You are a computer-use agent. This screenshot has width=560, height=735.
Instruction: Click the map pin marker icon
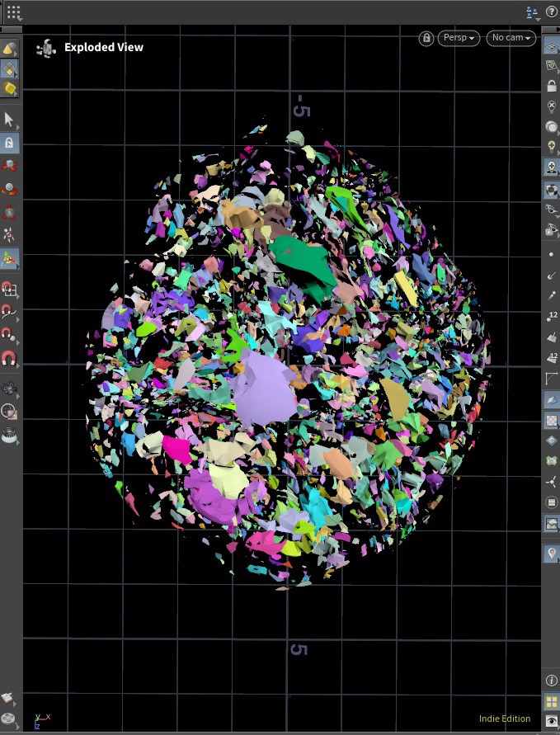552,554
